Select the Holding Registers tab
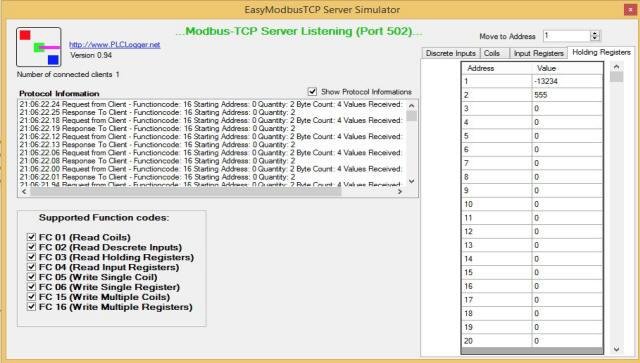This screenshot has width=640, height=363. (x=601, y=52)
